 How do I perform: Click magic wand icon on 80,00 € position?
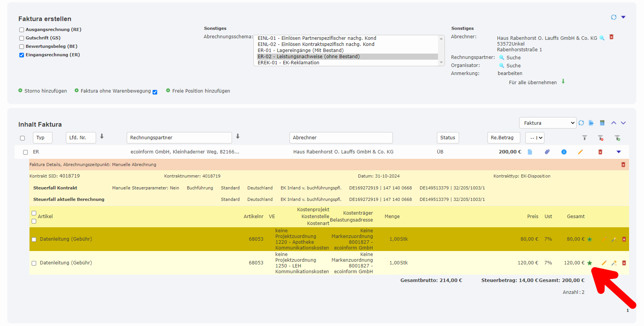(613, 239)
